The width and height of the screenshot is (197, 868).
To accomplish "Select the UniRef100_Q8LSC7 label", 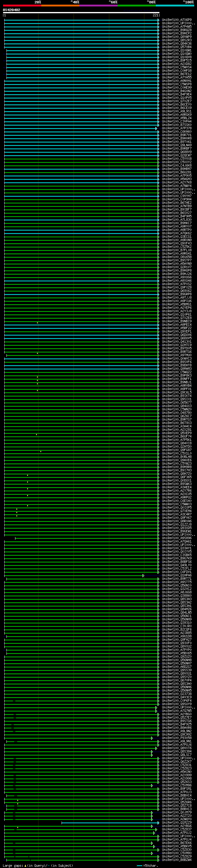I will tap(176, 755).
